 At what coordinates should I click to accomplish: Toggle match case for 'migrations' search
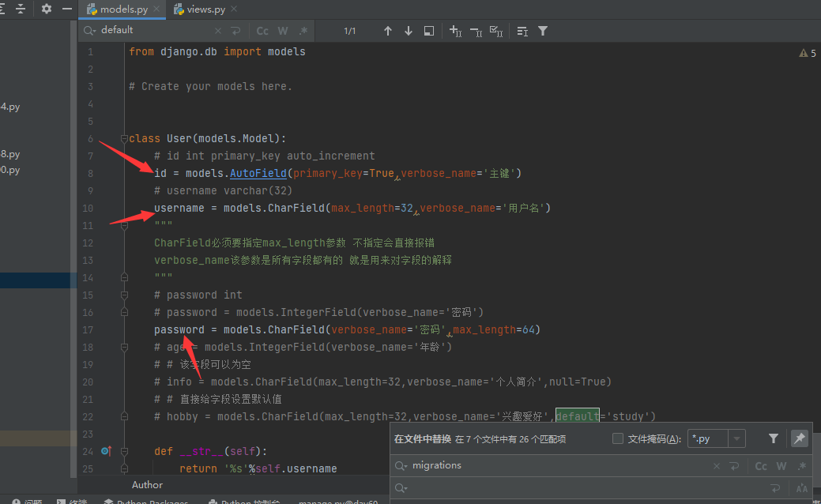(761, 466)
